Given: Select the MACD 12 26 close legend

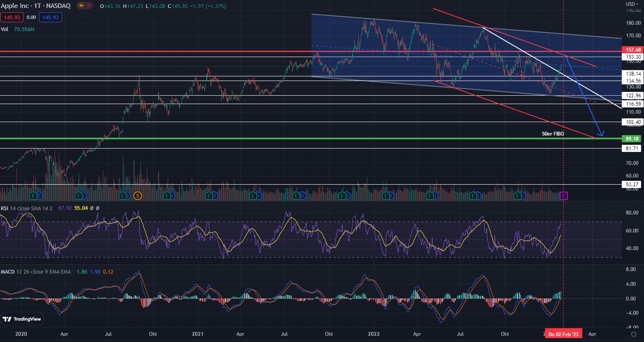Looking at the screenshot, I should pos(36,272).
